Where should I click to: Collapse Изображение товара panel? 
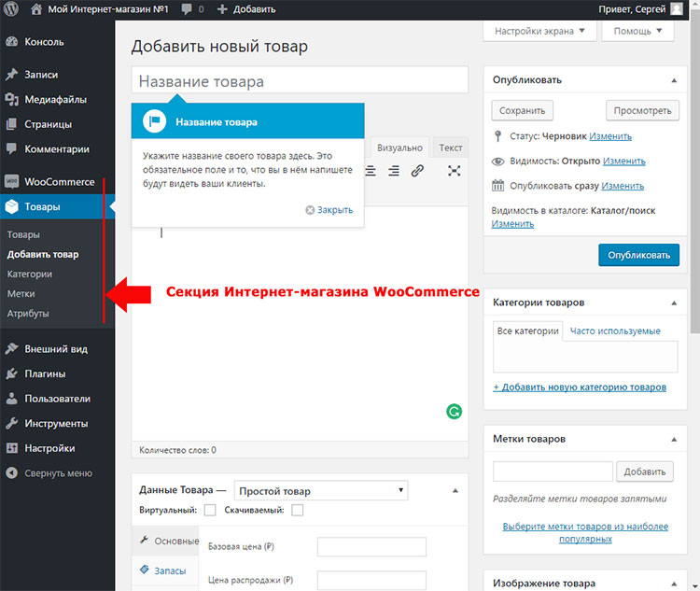(x=674, y=584)
